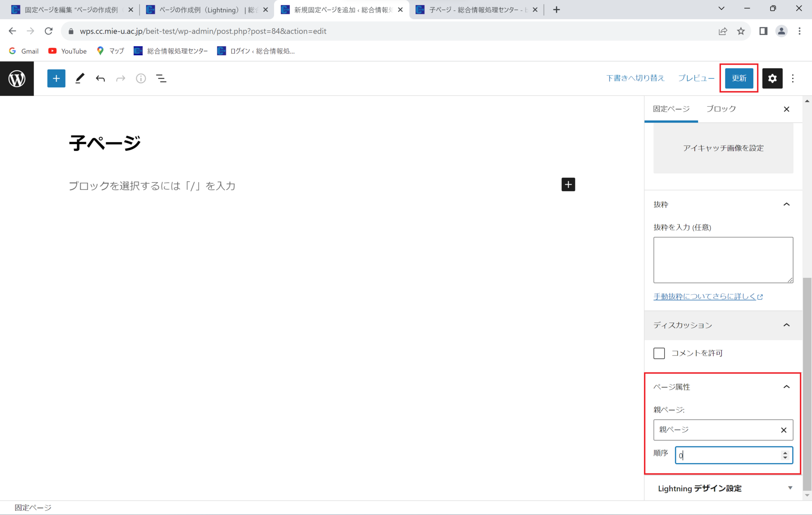Collapse the ページ属性 panel
The width and height of the screenshot is (812, 515).
click(787, 387)
